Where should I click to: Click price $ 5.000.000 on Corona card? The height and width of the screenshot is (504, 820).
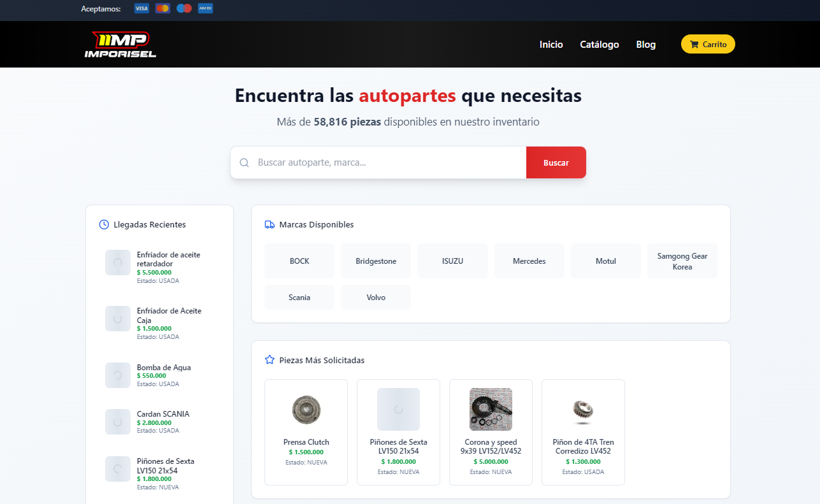click(491, 462)
